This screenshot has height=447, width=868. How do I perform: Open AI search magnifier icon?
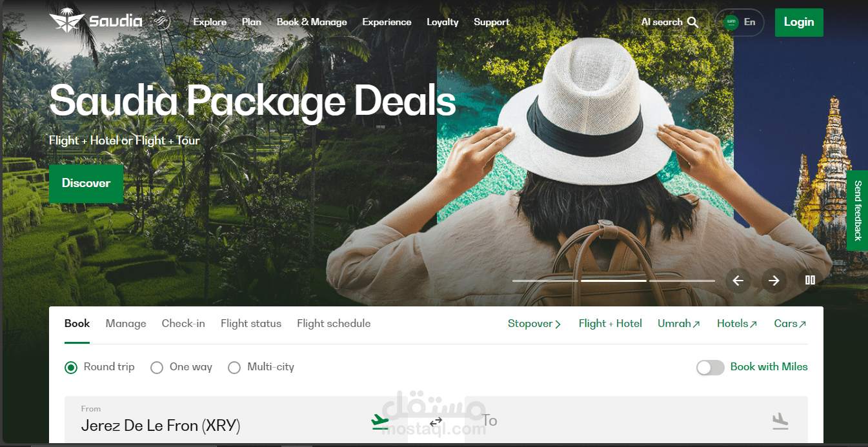(x=692, y=22)
